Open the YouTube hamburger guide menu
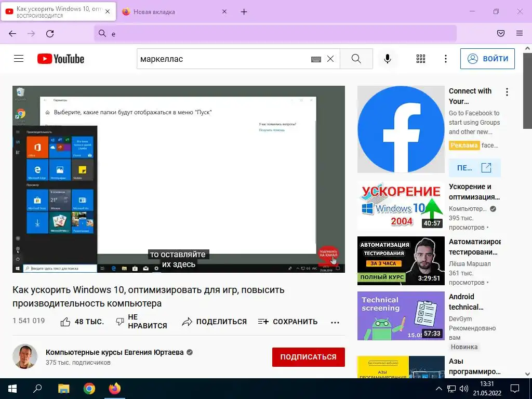The image size is (532, 399). coord(19,59)
